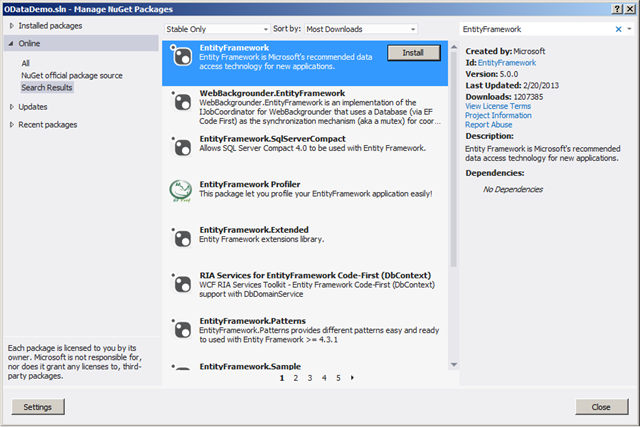Click the EntityFramework.Extended package icon
This screenshot has height=427, width=640.
click(181, 238)
